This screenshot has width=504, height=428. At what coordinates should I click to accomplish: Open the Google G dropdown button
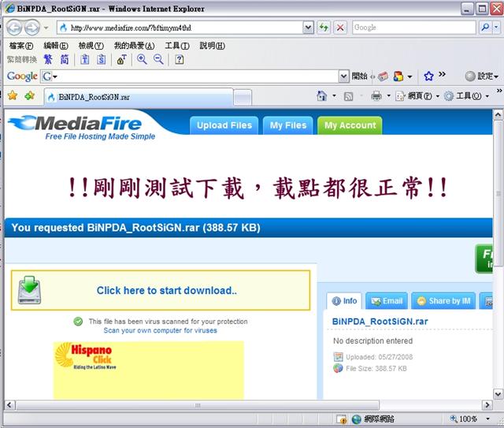(50, 76)
